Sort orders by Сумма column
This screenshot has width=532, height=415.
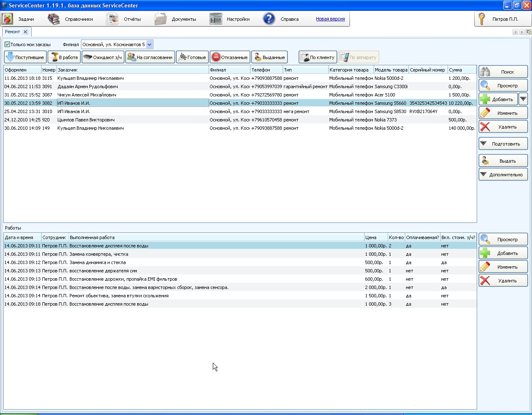click(x=462, y=70)
